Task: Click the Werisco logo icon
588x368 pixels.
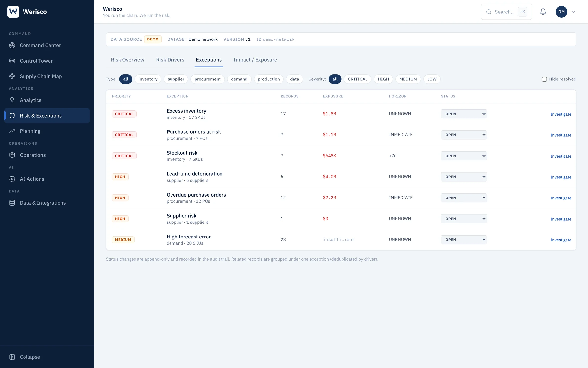Action: (x=13, y=12)
